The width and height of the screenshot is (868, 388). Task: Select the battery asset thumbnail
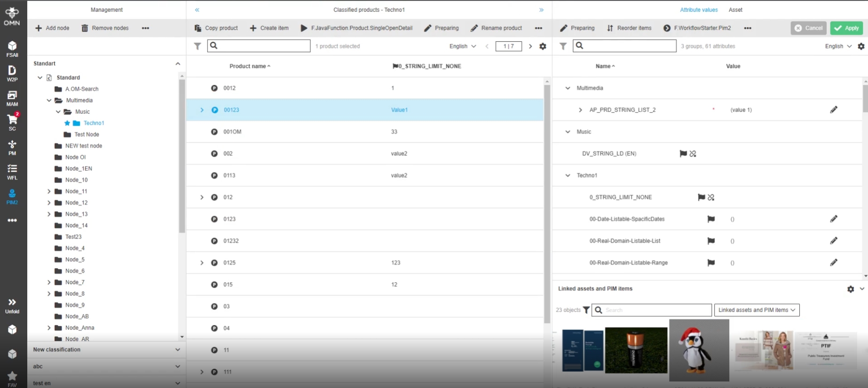pyautogui.click(x=636, y=350)
